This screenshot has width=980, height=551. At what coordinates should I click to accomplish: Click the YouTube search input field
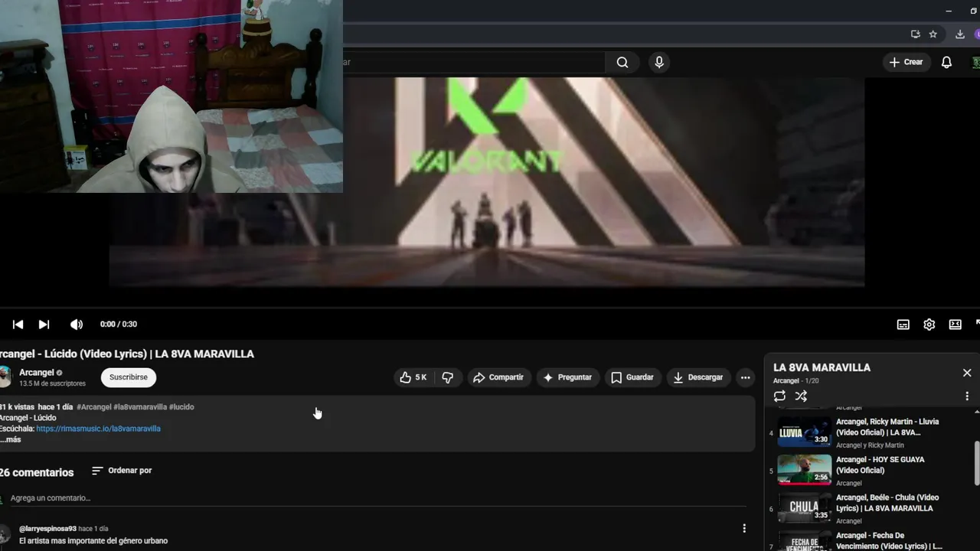[473, 62]
